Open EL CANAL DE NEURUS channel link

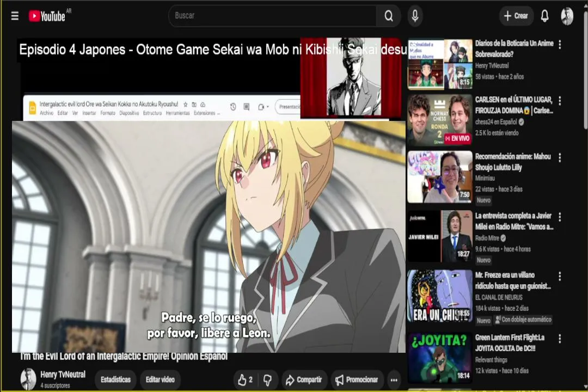pos(499,297)
